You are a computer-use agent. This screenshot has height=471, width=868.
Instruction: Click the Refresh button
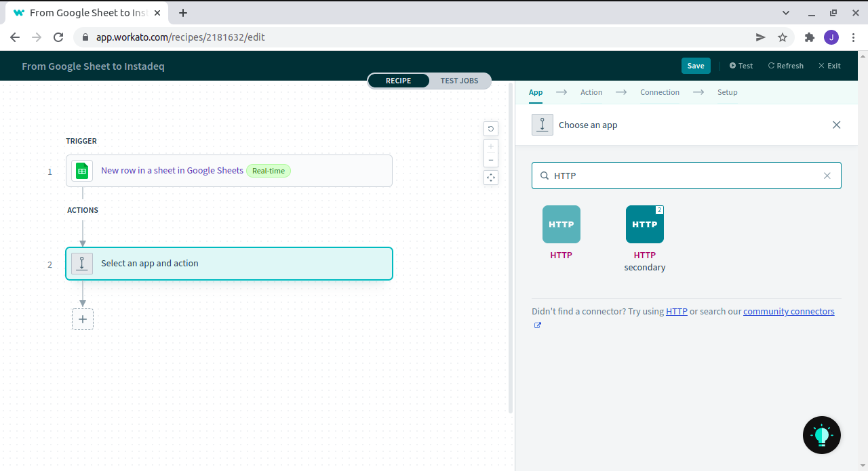click(786, 66)
